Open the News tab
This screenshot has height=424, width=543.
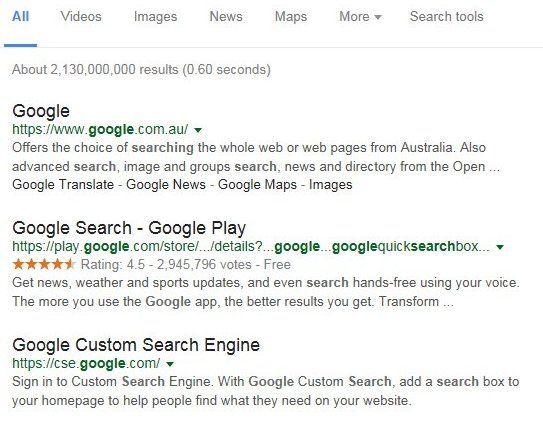[x=226, y=16]
